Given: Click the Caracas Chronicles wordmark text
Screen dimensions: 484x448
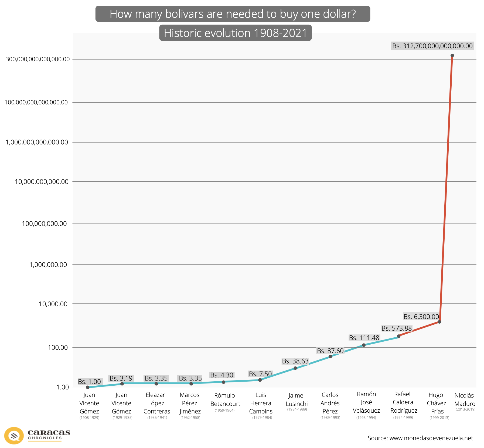Looking at the screenshot, I should click(x=49, y=435).
